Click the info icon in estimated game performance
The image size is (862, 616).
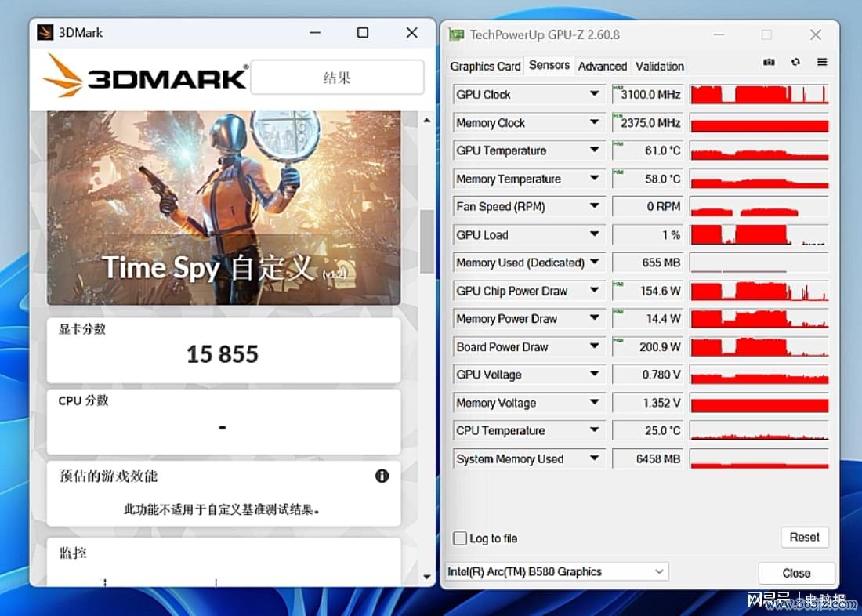click(382, 476)
